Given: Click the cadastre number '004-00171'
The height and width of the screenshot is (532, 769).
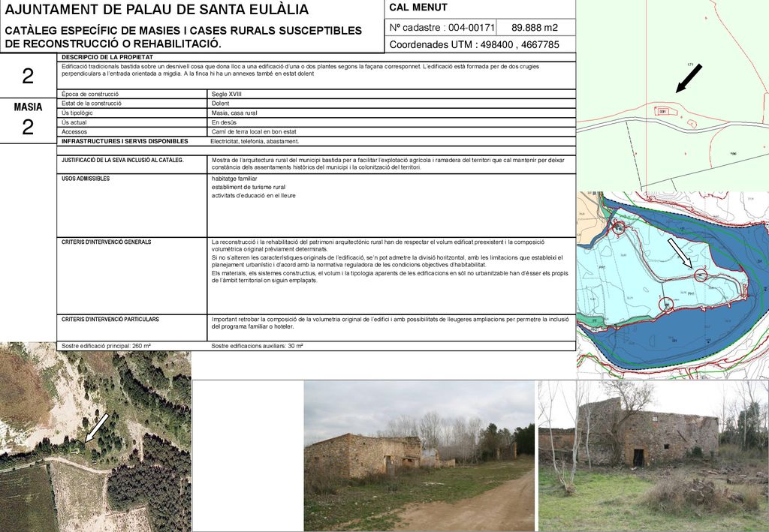Looking at the screenshot, I should (472, 28).
